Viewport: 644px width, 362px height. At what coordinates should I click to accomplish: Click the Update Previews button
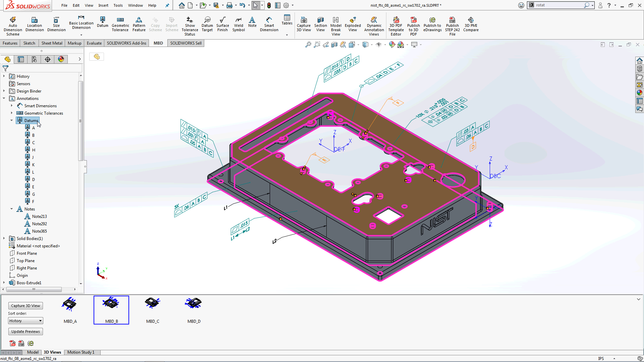(x=25, y=331)
